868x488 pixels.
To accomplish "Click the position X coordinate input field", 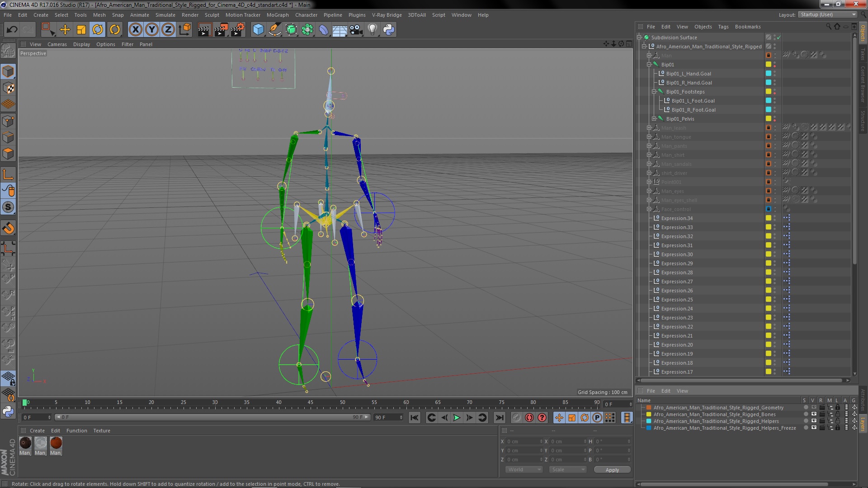I will (x=524, y=441).
